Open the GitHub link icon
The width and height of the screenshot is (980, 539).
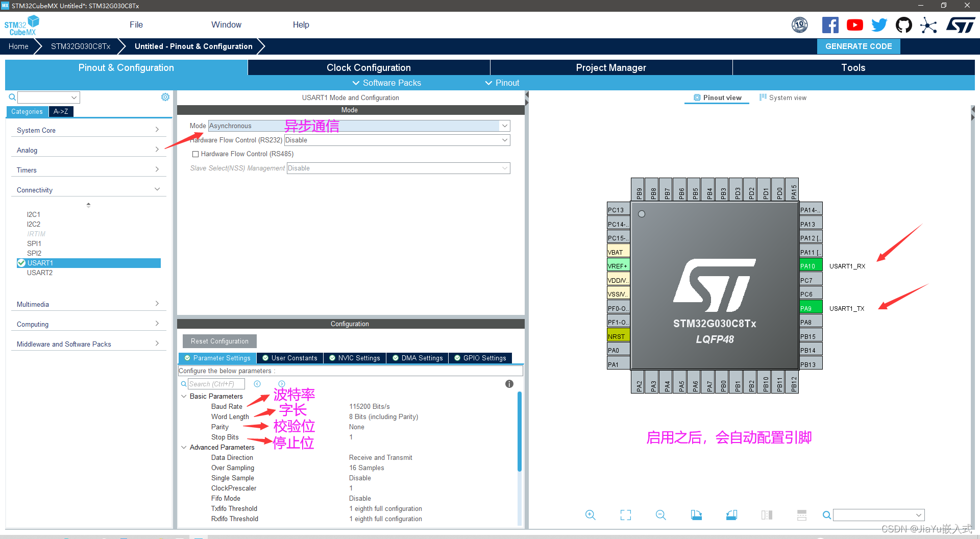pyautogui.click(x=904, y=25)
